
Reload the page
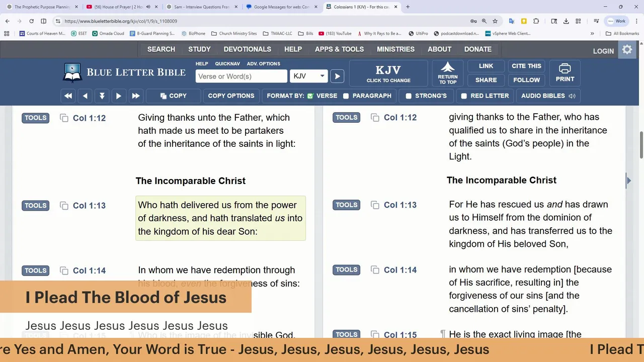[31, 21]
